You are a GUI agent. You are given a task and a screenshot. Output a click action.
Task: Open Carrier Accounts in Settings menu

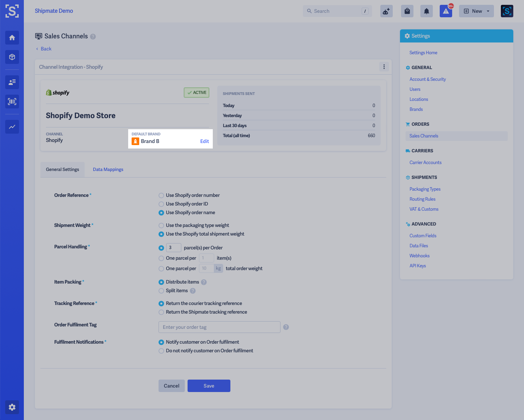point(425,162)
